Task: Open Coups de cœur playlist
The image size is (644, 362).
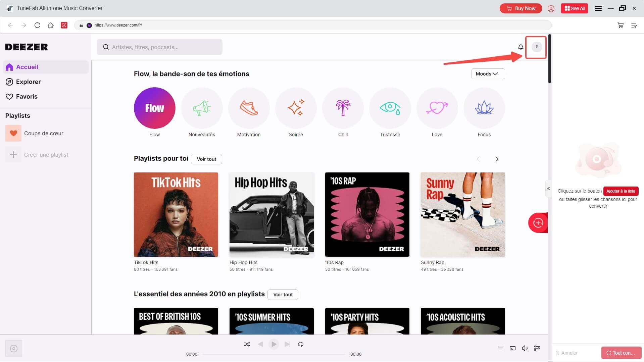Action: (x=46, y=133)
